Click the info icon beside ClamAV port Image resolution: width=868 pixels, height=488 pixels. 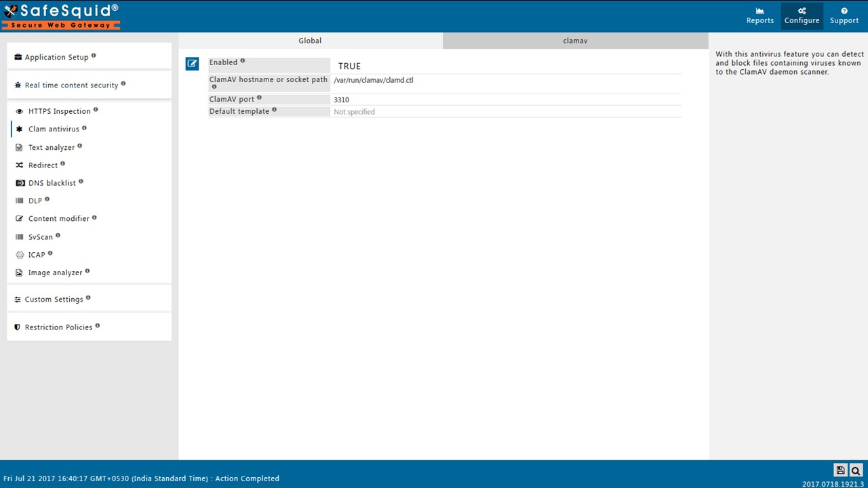(x=259, y=98)
